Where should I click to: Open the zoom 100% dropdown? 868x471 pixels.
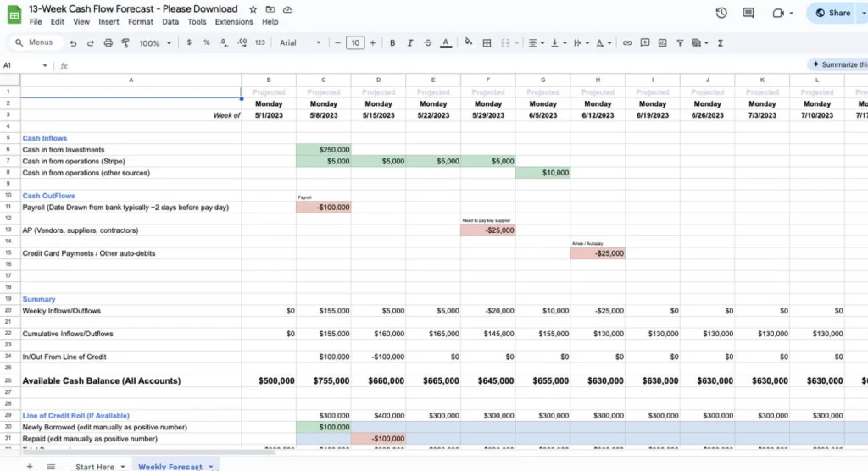coord(153,42)
